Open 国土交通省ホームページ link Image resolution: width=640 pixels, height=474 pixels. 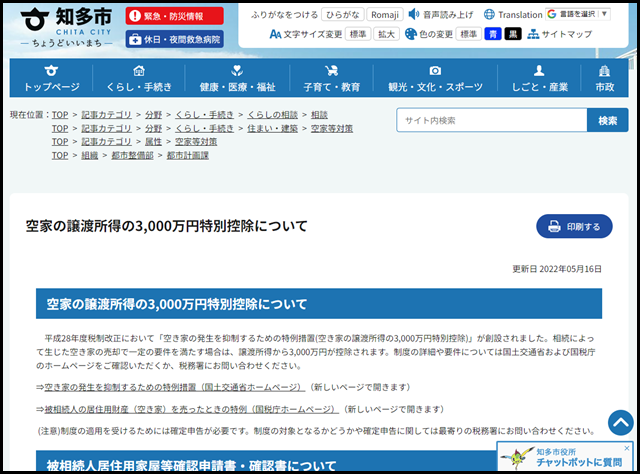pos(174,387)
